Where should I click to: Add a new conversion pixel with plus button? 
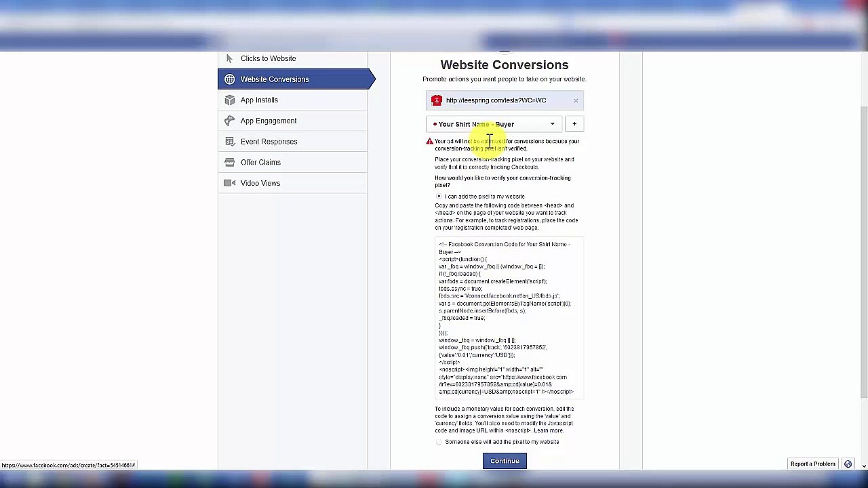coord(574,124)
